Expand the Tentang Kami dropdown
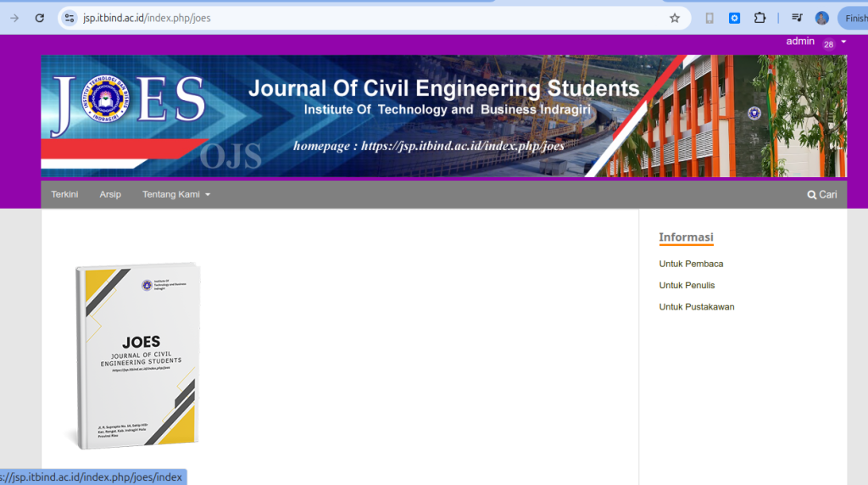 (x=176, y=194)
